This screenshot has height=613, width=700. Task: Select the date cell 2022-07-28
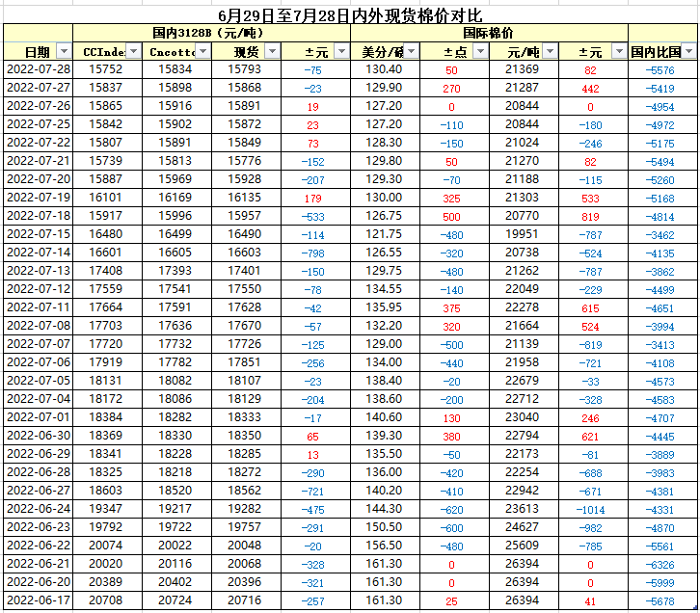39,69
